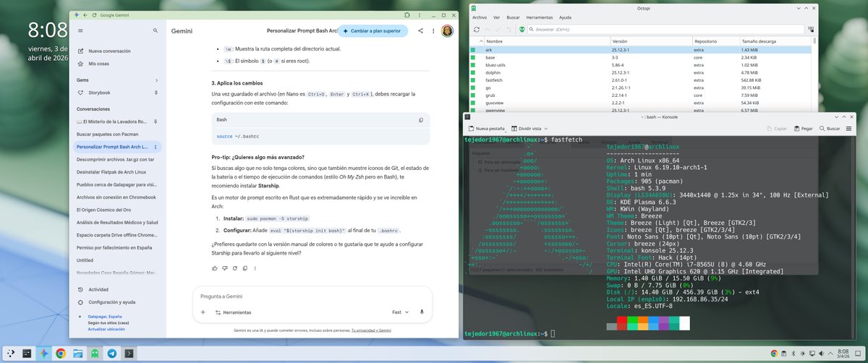
Task: Expand the Gems section chevron
Action: pos(158,80)
